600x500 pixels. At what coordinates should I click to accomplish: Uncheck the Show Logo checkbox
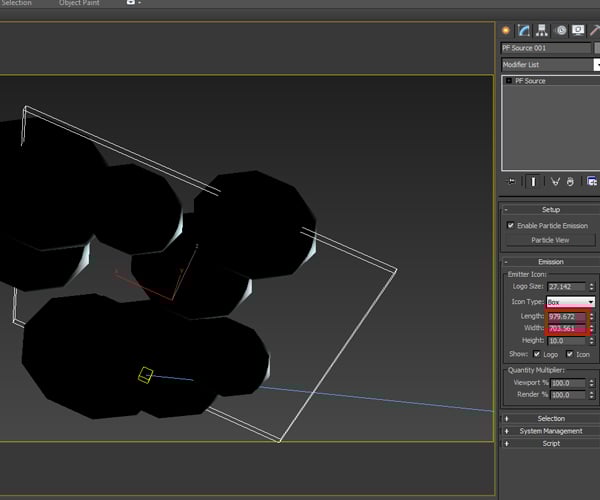[x=538, y=354]
